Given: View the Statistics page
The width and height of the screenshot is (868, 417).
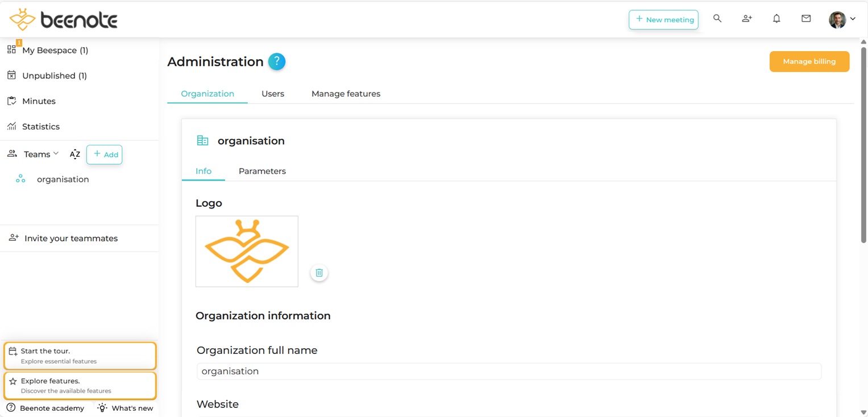Looking at the screenshot, I should pyautogui.click(x=40, y=126).
